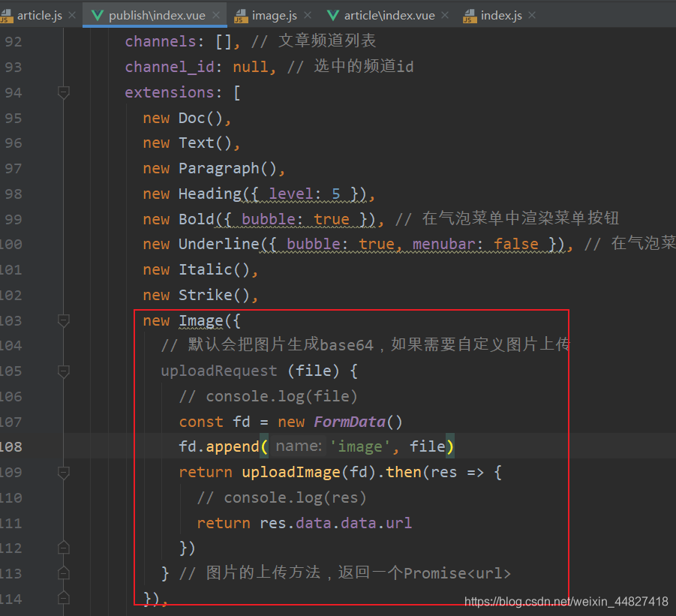Click the null value on line 93
Image resolution: width=676 pixels, height=616 pixels.
(x=250, y=67)
